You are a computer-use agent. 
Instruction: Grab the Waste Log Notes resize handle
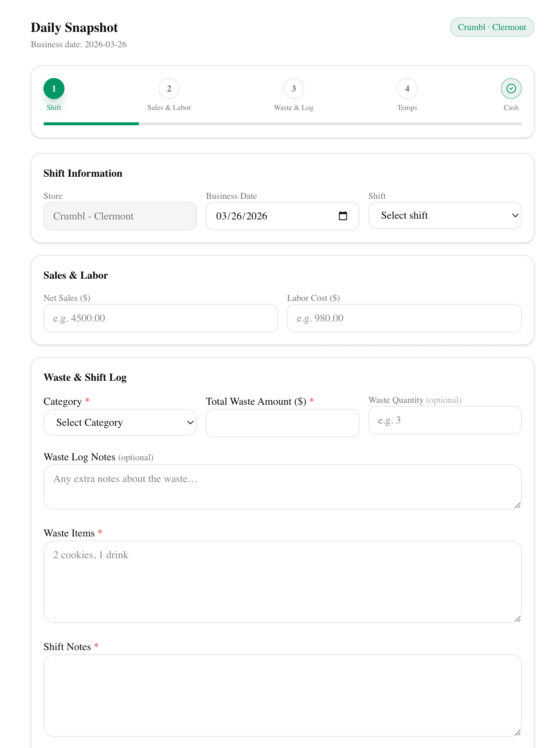click(518, 505)
